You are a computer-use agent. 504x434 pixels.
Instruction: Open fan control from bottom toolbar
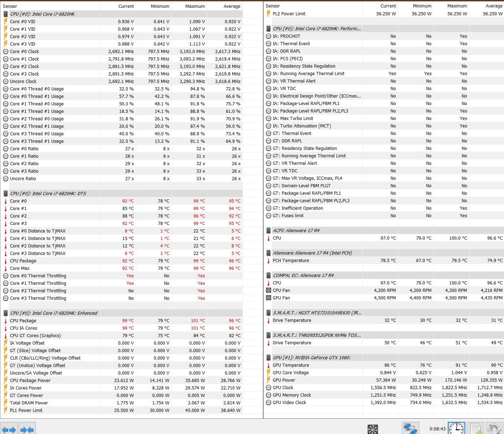pyautogui.click(x=372, y=429)
